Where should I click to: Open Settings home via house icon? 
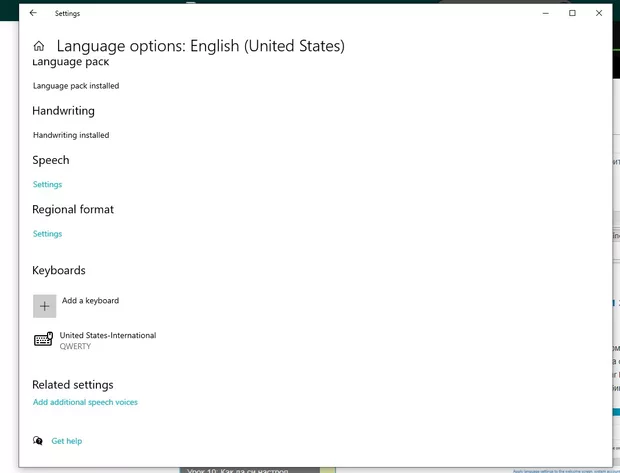pos(39,46)
